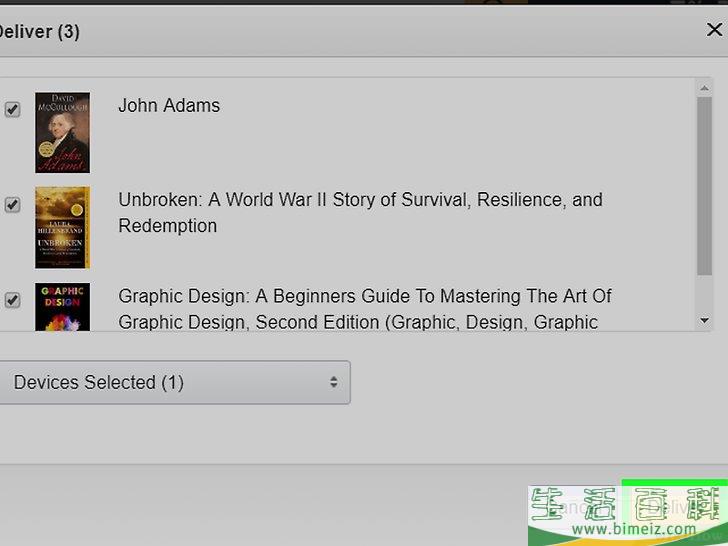Click the book list scrollbar thumb
728x546 pixels.
(704, 186)
